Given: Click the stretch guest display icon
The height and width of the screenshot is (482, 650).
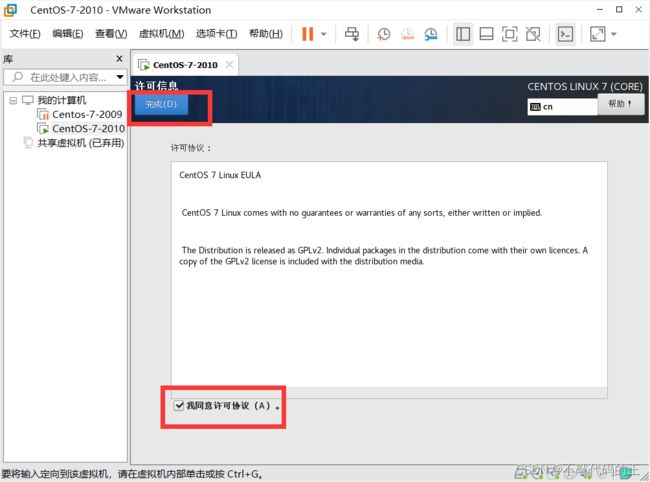Looking at the screenshot, I should click(597, 34).
